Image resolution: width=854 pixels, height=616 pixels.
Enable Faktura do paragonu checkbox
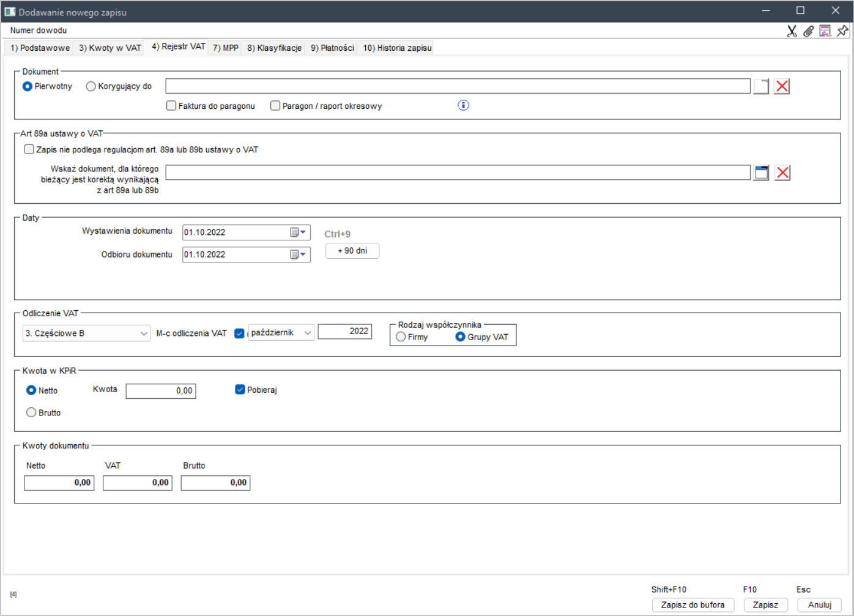pos(171,106)
